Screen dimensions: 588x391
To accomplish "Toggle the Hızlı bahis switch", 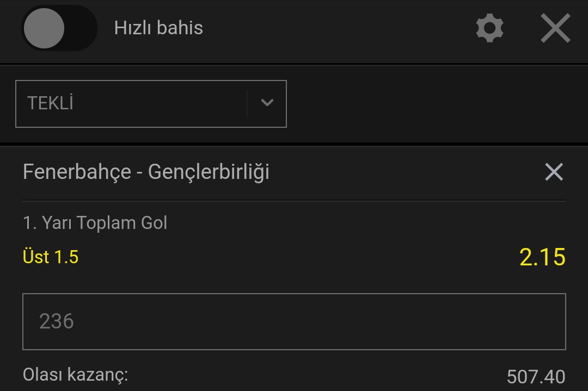I will tap(59, 28).
